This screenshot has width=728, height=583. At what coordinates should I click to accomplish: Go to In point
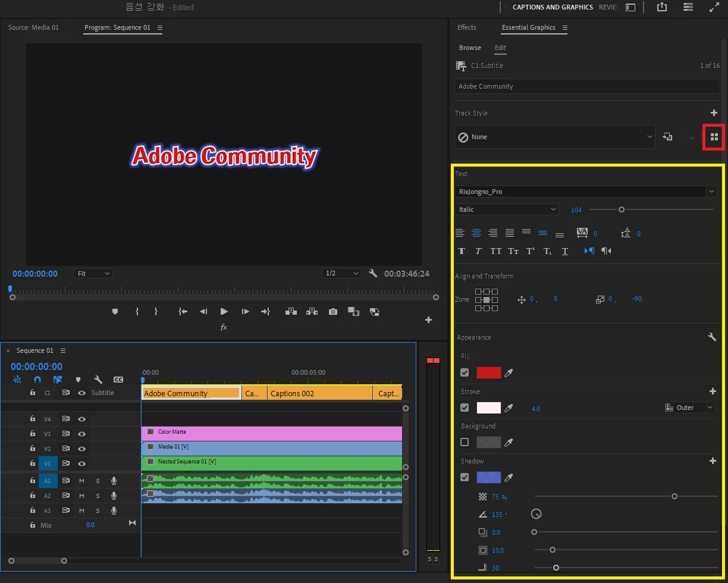183,311
